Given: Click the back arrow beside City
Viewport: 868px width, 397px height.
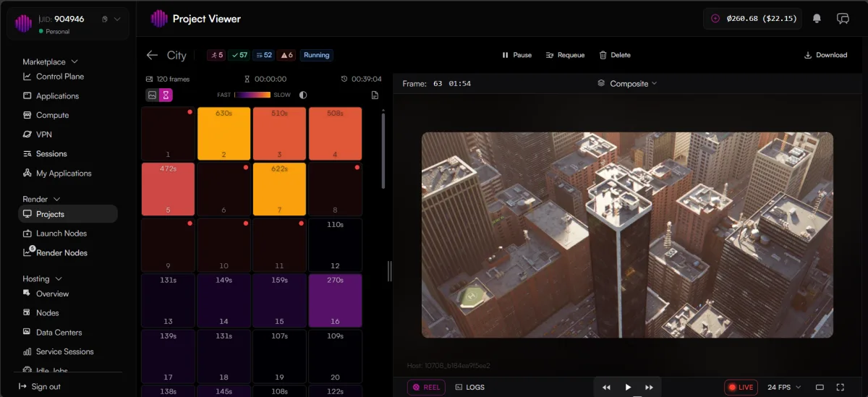Looking at the screenshot, I should pos(152,55).
